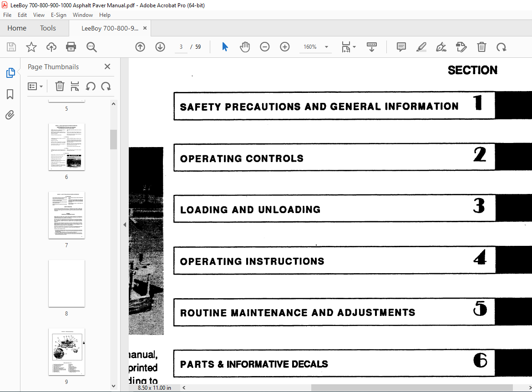The image size is (532, 392).
Task: Open Page Thumbnails panel sidebar icon
Action: 10,73
